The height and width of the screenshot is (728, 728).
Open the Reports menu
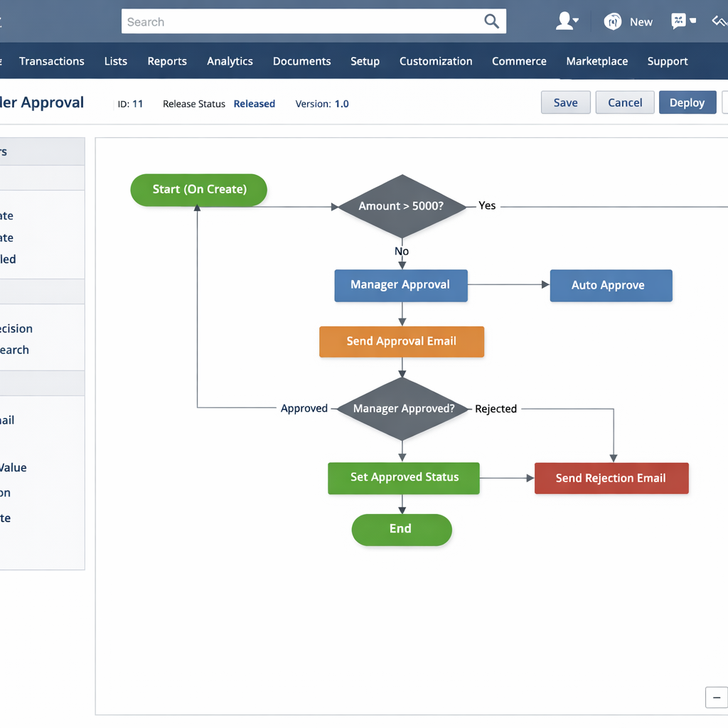point(167,61)
